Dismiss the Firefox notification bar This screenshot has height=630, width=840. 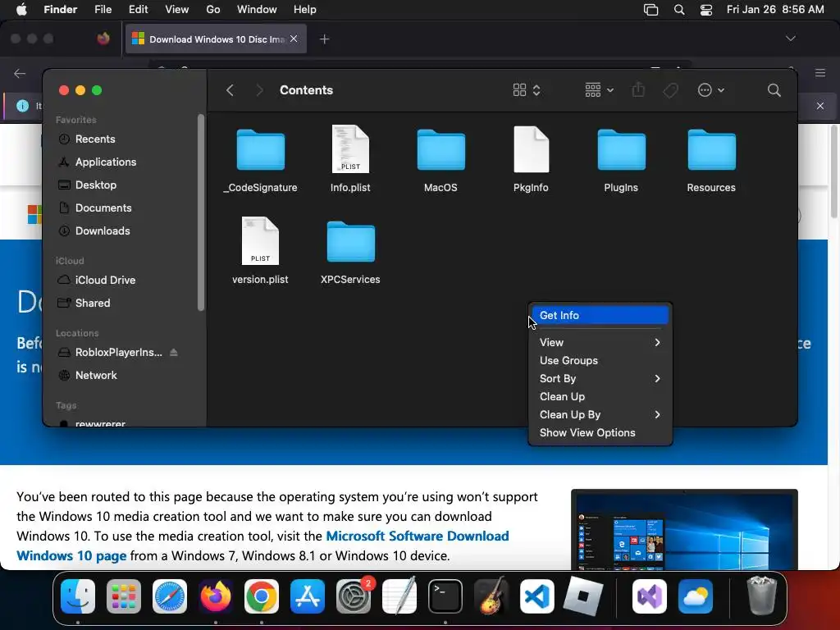(819, 106)
